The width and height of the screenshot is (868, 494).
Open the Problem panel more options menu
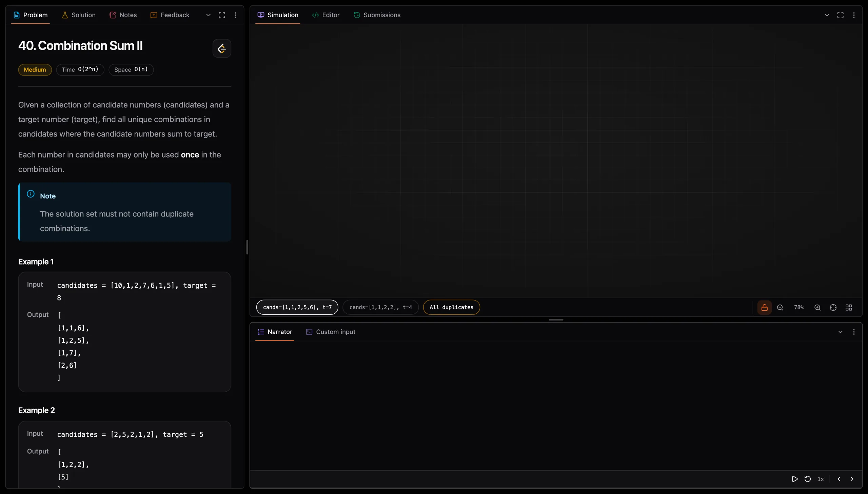(x=235, y=15)
